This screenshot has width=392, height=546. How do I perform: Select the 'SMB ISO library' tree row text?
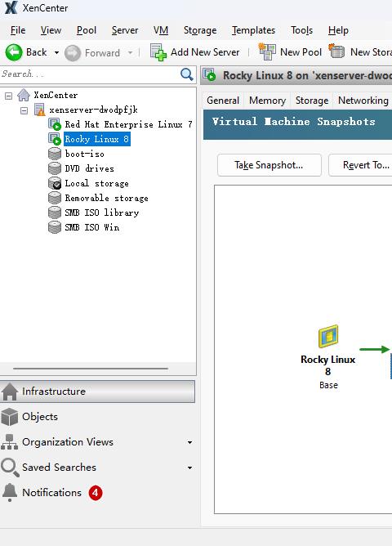point(102,213)
